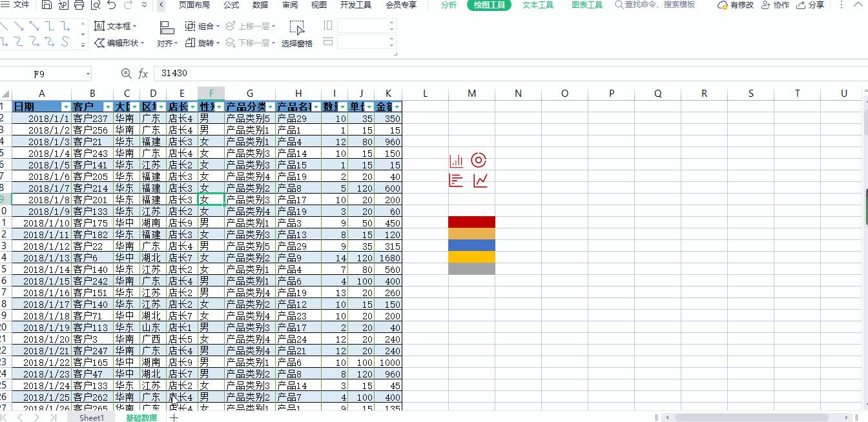Viewport: 868px width, 422px height.
Task: Switch to the 数据 ribbon tab
Action: coord(260,5)
